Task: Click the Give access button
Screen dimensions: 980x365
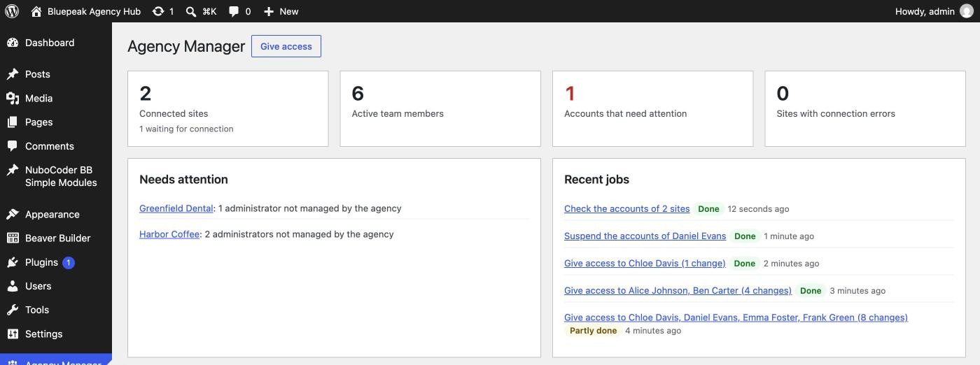Action: 286,46
